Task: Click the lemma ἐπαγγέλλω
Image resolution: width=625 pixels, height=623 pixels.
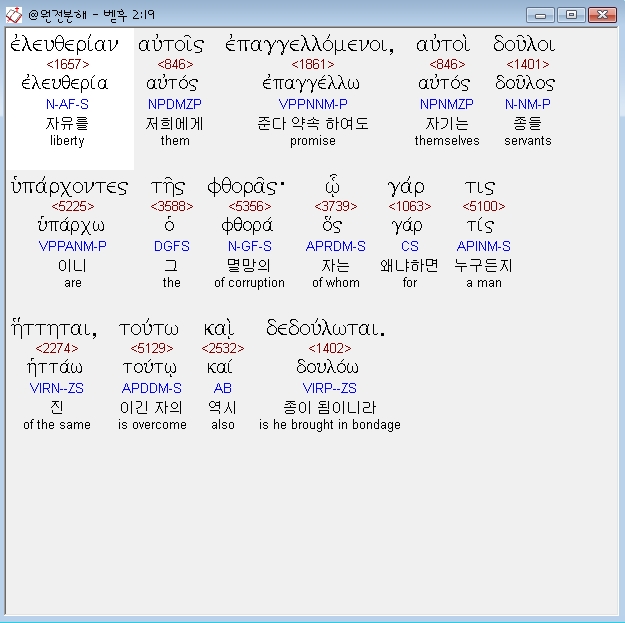Action: click(x=311, y=83)
